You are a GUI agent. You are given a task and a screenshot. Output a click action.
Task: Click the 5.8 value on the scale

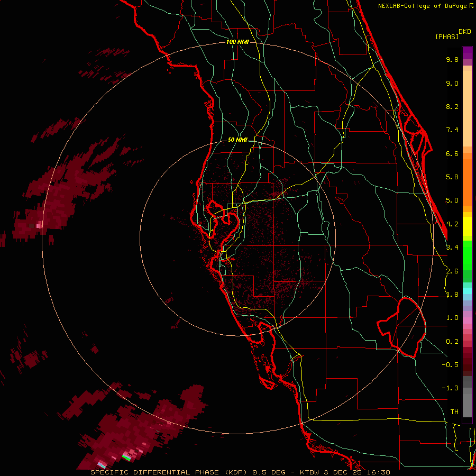(x=452, y=177)
